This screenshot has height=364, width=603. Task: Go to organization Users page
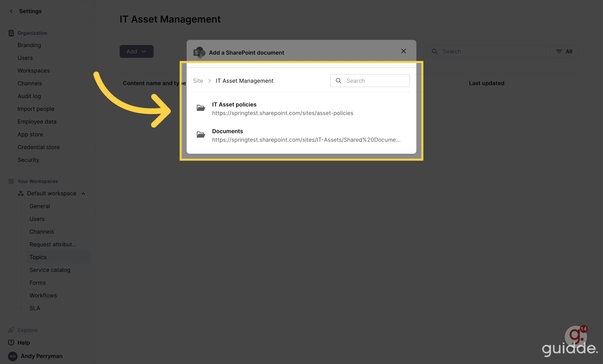(25, 58)
